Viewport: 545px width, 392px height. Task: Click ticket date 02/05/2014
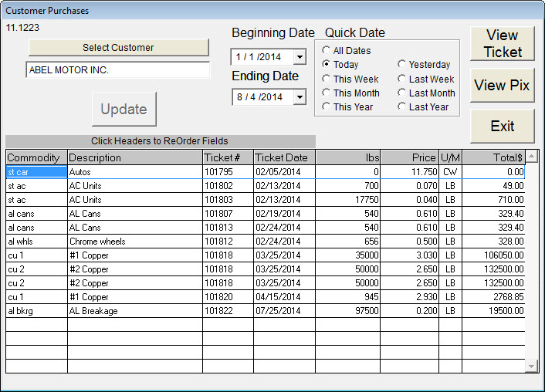click(x=285, y=172)
